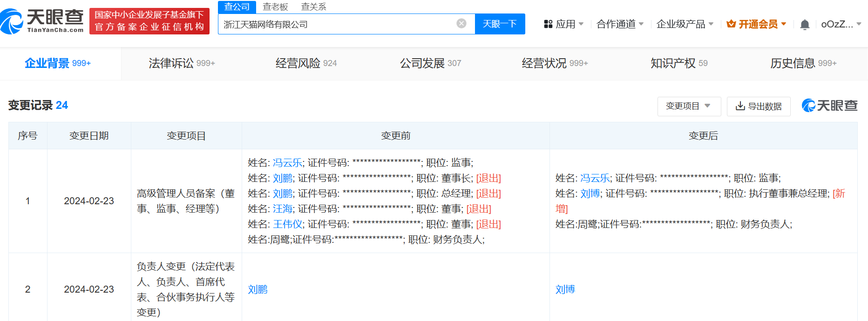Open 冯云乐 link in 变更后 column
868x321 pixels.
pos(595,178)
